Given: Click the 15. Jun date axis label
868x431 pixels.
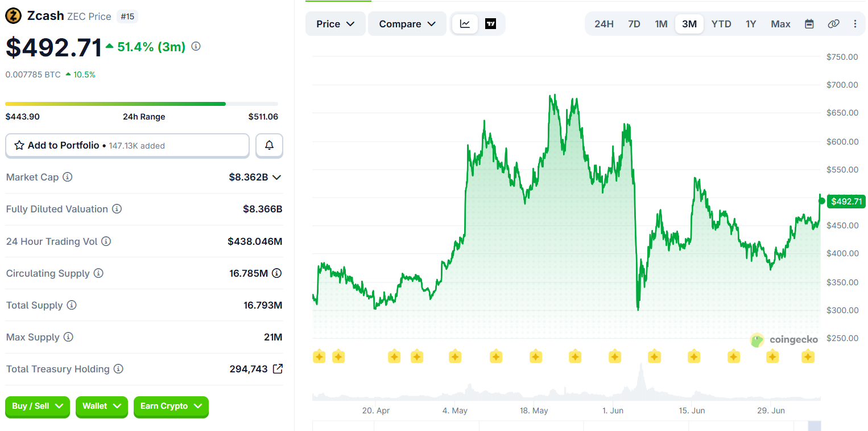Looking at the screenshot, I should click(x=692, y=411).
